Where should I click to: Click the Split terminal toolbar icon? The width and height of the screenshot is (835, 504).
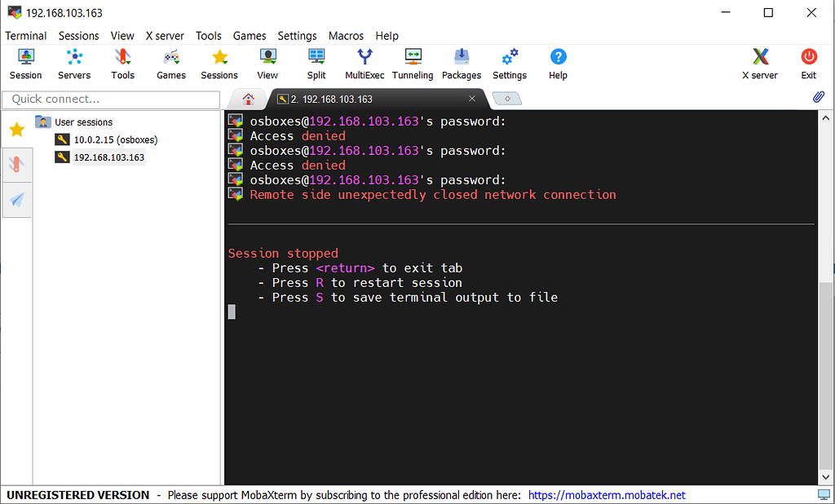(316, 64)
